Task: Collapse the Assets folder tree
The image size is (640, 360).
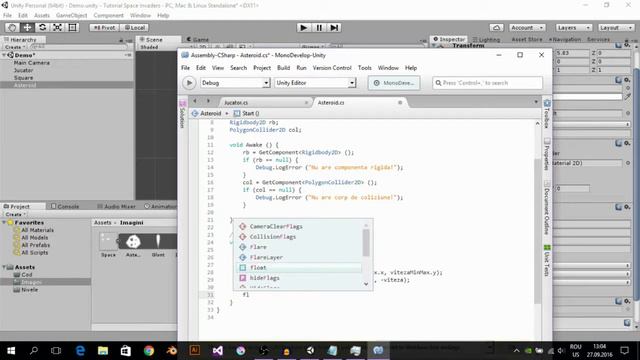Action: (4, 267)
